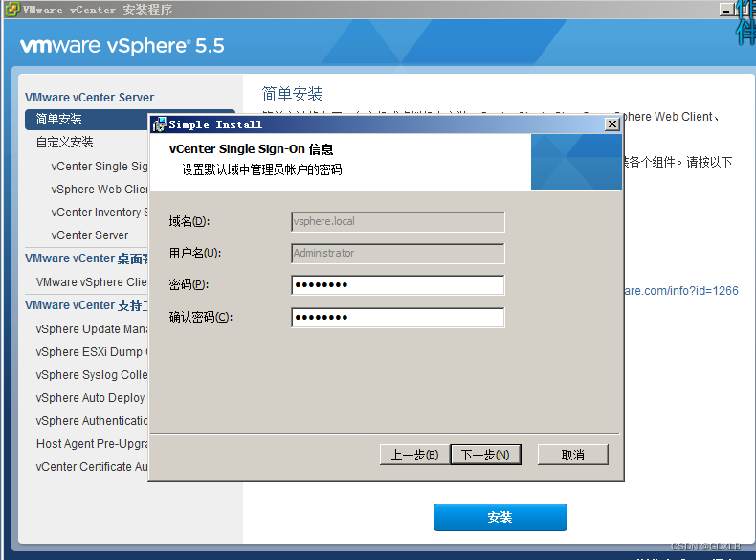Click the vmware vSphere 5.5 logo
Image resolution: width=756 pixels, height=560 pixels.
122,46
